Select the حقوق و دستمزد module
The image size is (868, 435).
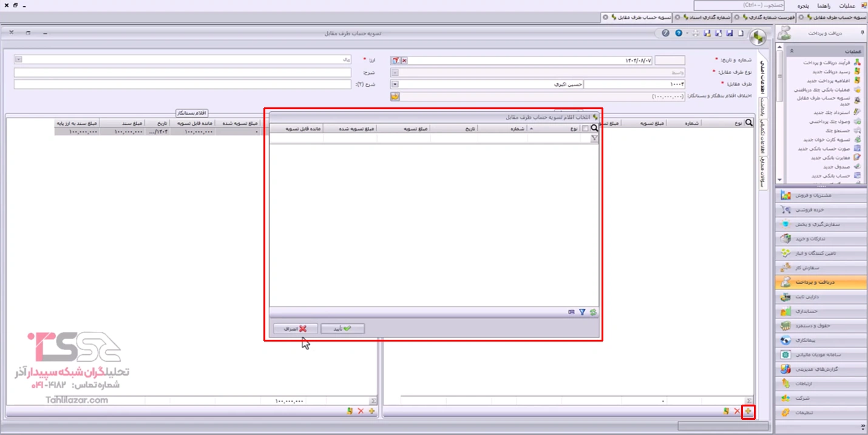[821, 326]
